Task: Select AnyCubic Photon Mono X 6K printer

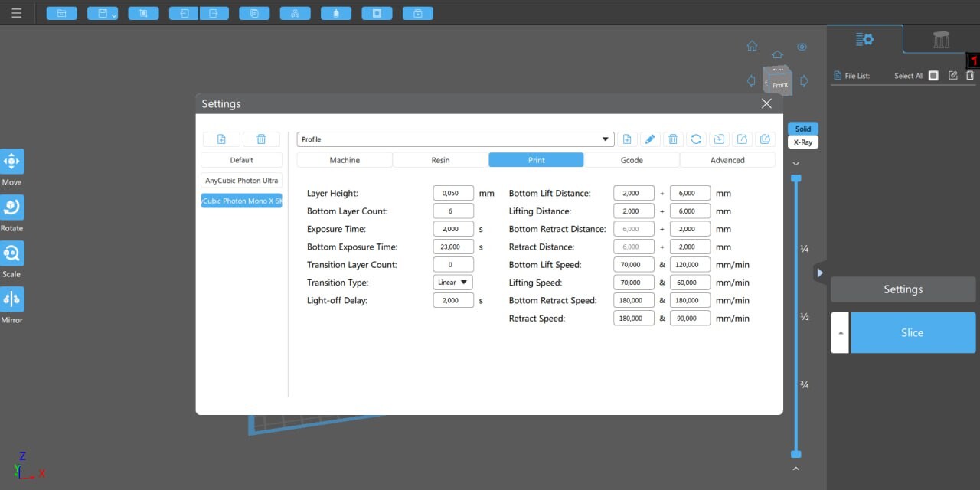Action: click(241, 201)
